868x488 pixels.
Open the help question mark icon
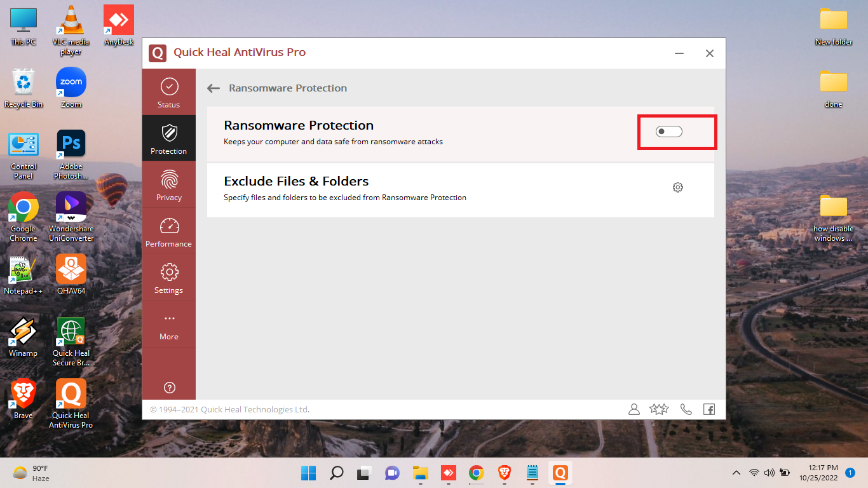click(170, 388)
